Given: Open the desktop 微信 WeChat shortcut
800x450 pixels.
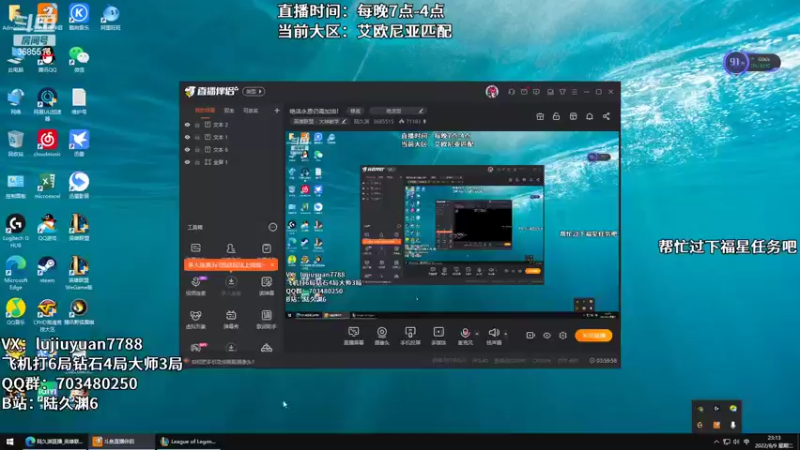Looking at the screenshot, I should point(79,60).
